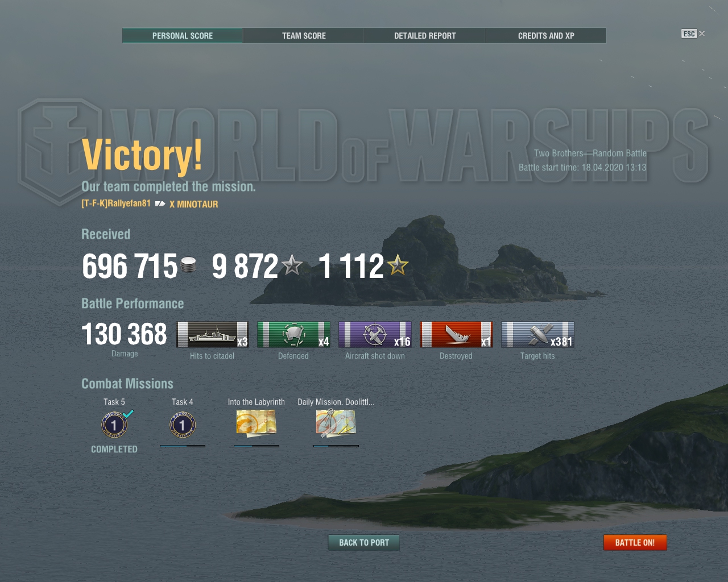728x582 pixels.
Task: Click the Hits to citadel ribbon icon
Action: 212,334
